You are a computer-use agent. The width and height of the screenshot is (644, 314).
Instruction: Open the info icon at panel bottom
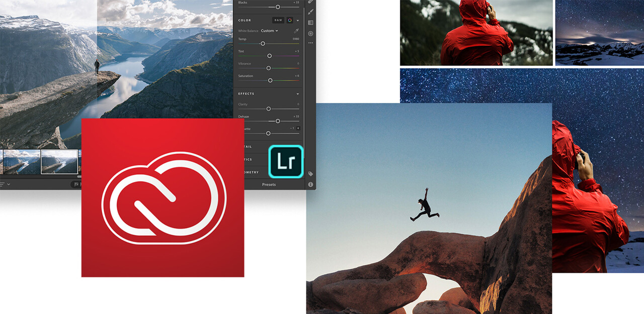310,184
